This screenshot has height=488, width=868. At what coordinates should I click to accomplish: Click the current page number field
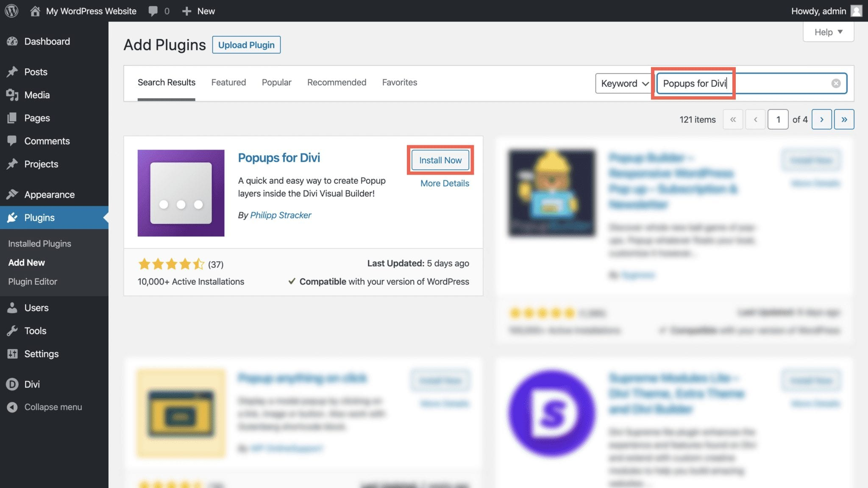(778, 119)
